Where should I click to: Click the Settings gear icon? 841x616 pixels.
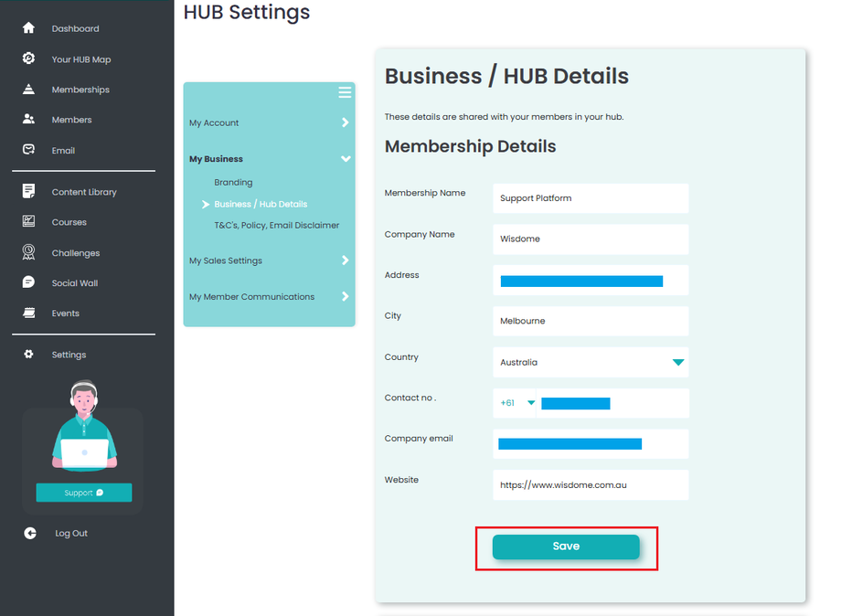coord(28,355)
